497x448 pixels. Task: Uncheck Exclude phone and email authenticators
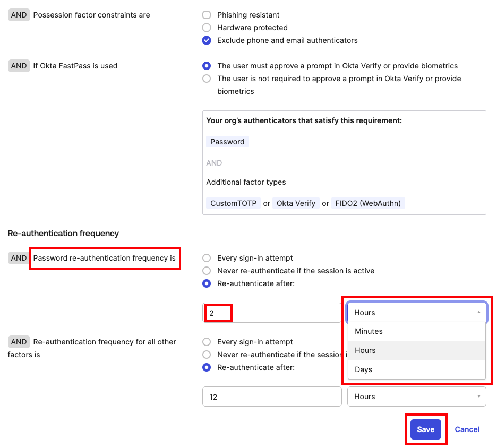tap(206, 40)
